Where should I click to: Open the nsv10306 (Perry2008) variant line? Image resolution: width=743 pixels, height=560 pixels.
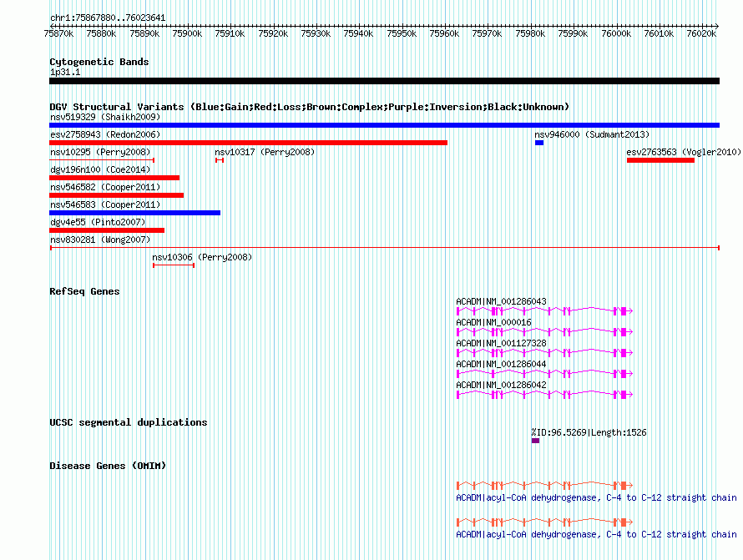pos(174,265)
